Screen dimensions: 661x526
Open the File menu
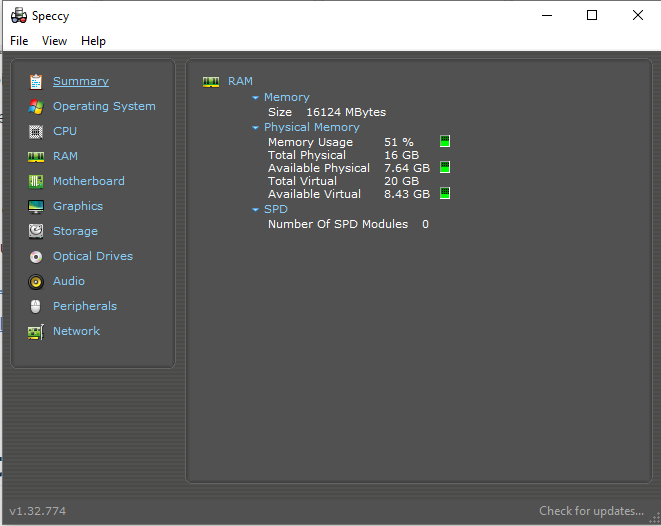(x=19, y=41)
